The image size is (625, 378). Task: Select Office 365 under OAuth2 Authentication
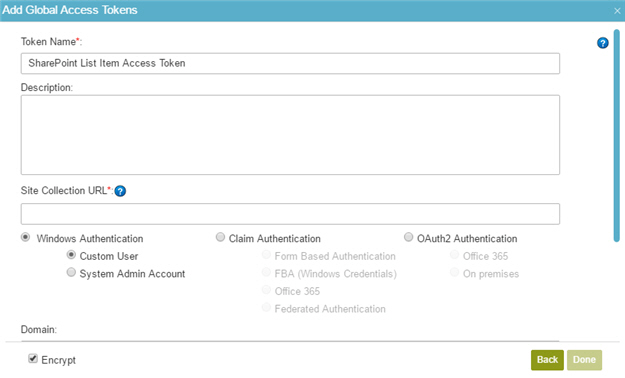pyautogui.click(x=454, y=254)
